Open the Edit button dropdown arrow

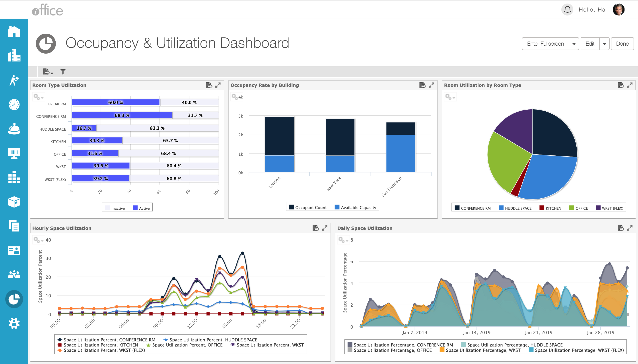[x=604, y=44]
